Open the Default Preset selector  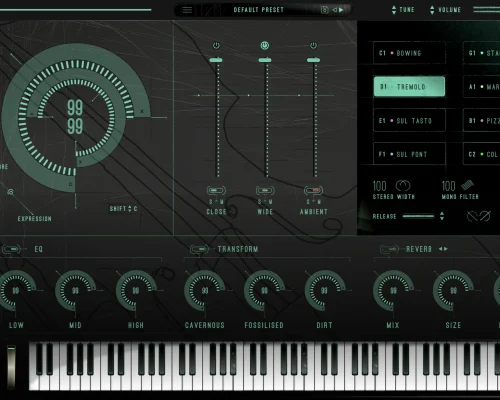258,10
